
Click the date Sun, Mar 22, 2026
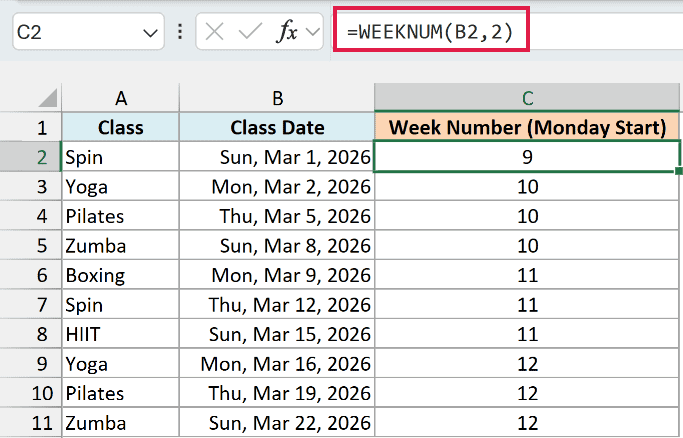(277, 422)
